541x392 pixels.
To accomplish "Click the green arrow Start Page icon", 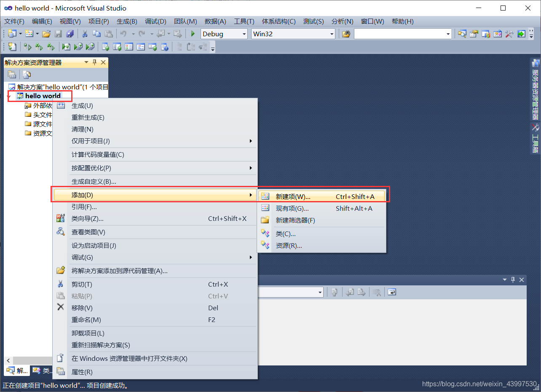I will click(x=521, y=34).
